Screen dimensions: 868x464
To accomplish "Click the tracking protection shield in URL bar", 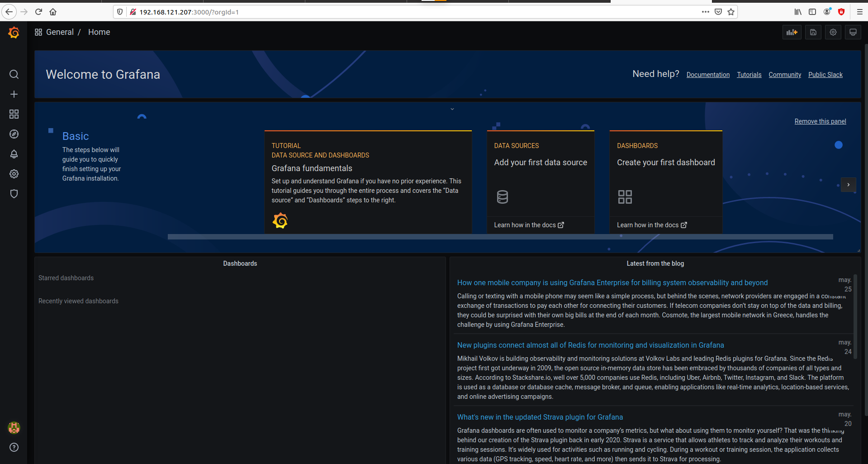I will 120,12.
